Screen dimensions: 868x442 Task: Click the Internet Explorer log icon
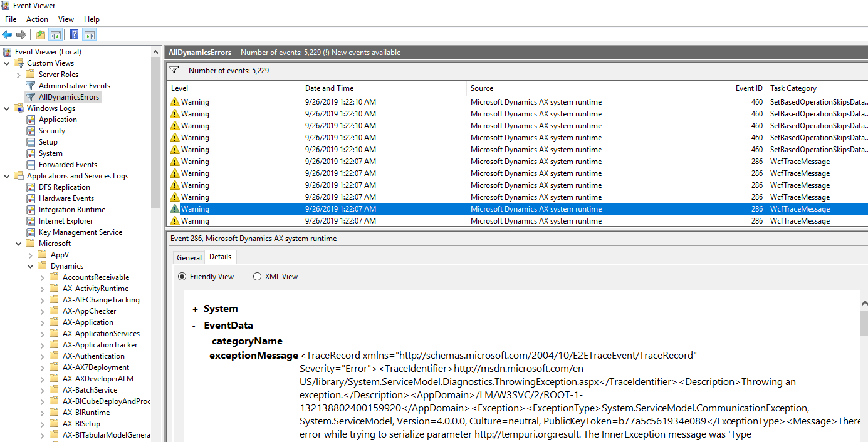click(x=30, y=221)
